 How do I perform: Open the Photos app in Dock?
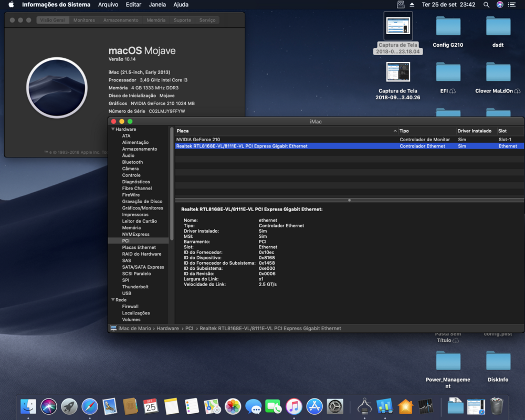click(x=233, y=406)
